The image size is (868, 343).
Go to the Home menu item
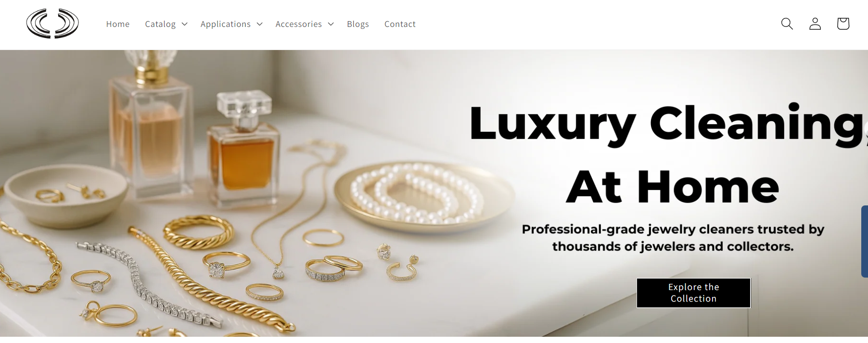tap(118, 24)
